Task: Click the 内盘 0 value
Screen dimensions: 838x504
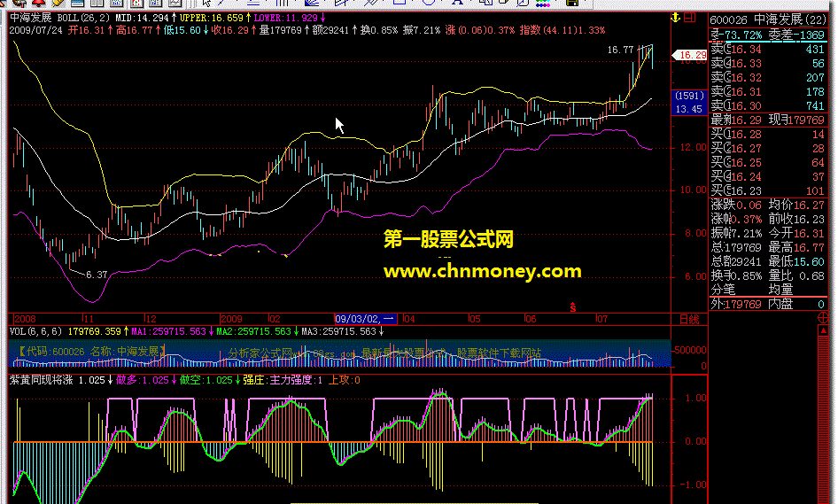Action: [x=796, y=304]
